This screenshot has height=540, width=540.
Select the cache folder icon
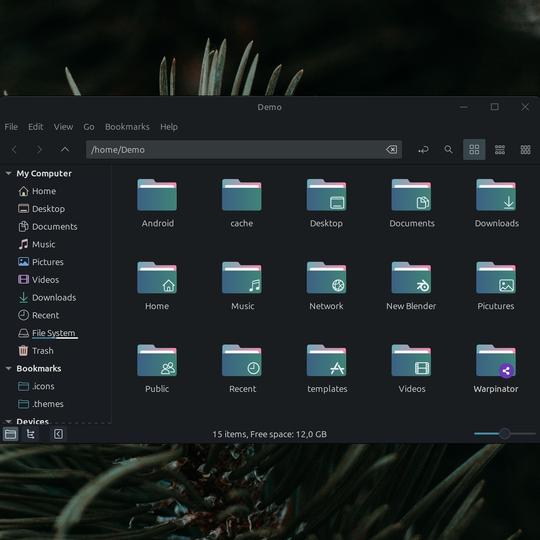point(242,195)
